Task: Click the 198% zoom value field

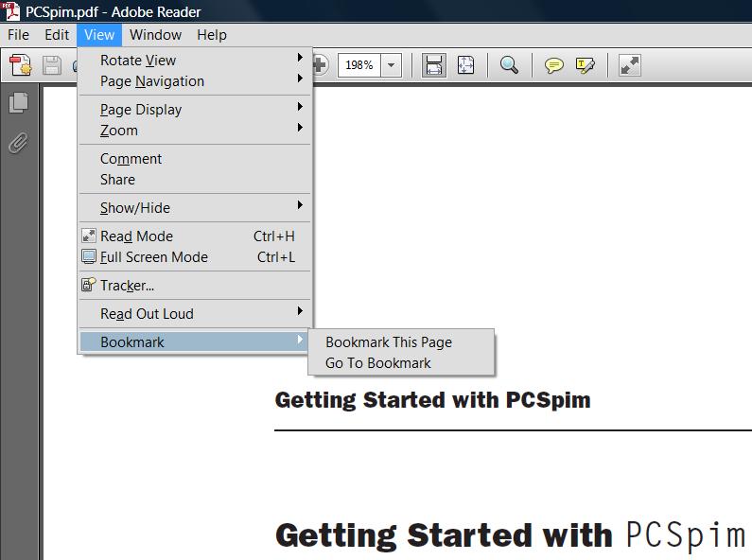Action: pyautogui.click(x=359, y=64)
